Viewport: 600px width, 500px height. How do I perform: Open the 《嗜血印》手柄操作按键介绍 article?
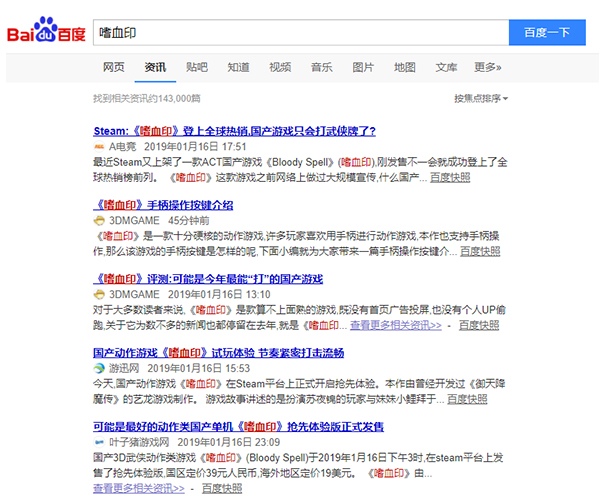(x=163, y=205)
